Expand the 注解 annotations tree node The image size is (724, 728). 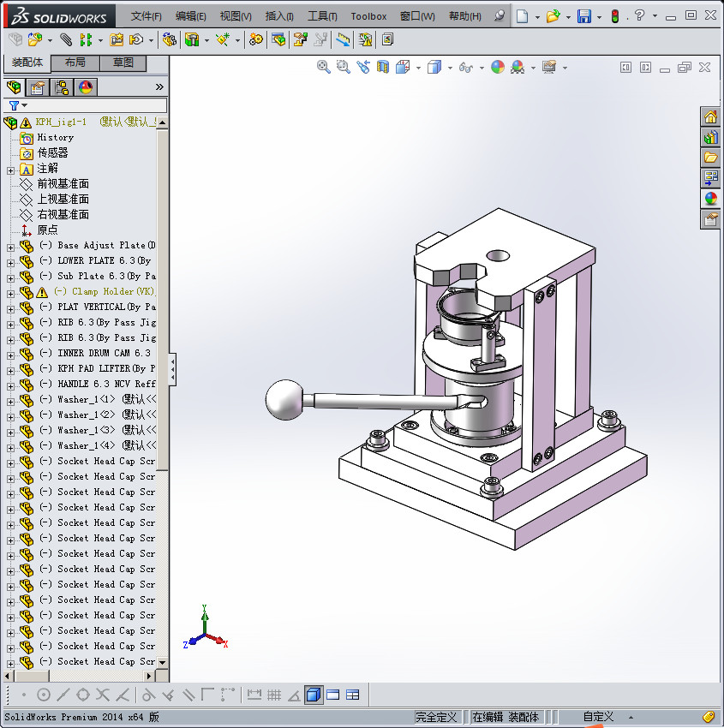pos(10,170)
